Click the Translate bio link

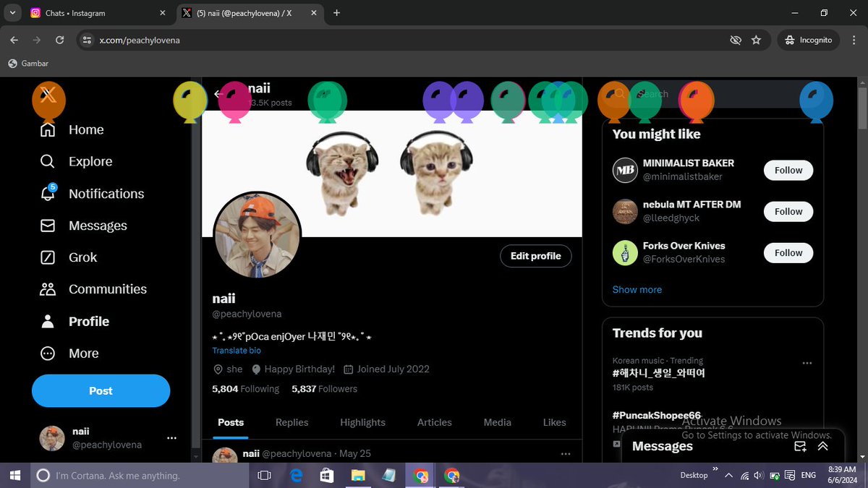(237, 351)
